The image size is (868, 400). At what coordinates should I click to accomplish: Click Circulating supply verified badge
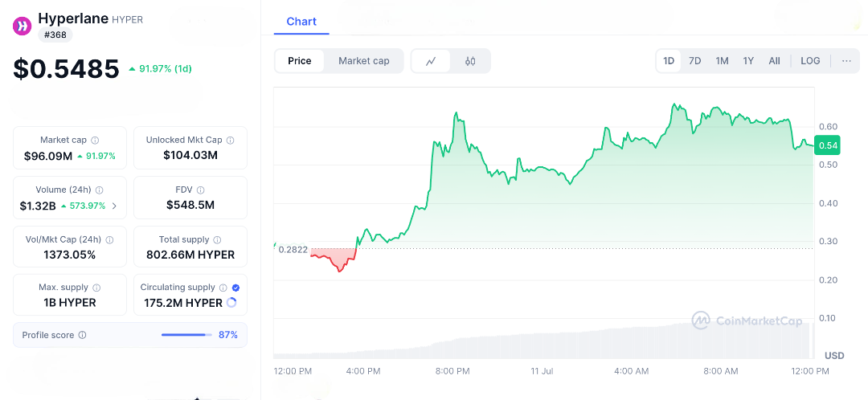point(235,288)
